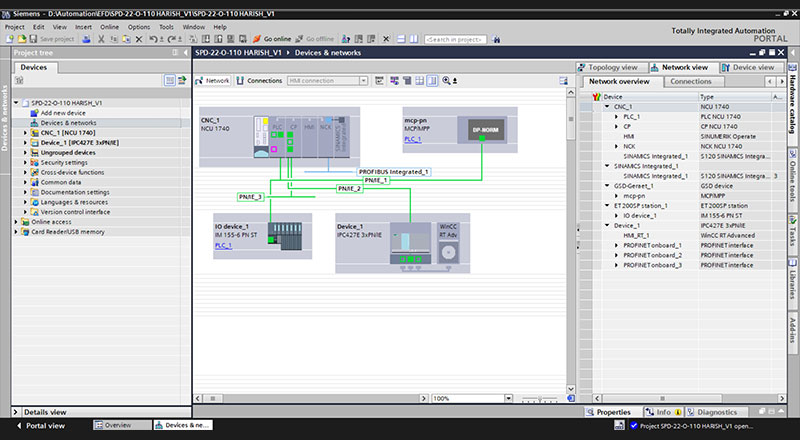This screenshot has width=800, height=440.
Task: Click the grayed Go offline button
Action: point(314,39)
